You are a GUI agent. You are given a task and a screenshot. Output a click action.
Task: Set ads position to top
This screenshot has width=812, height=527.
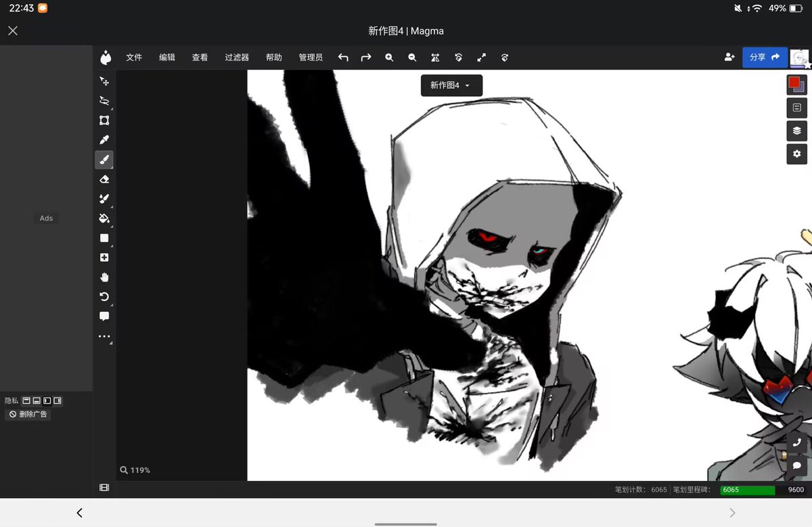coord(26,400)
